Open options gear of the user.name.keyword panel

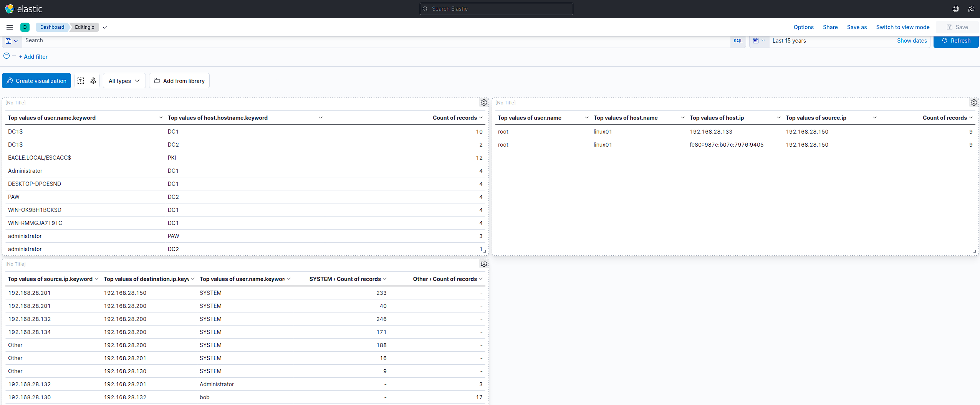484,102
